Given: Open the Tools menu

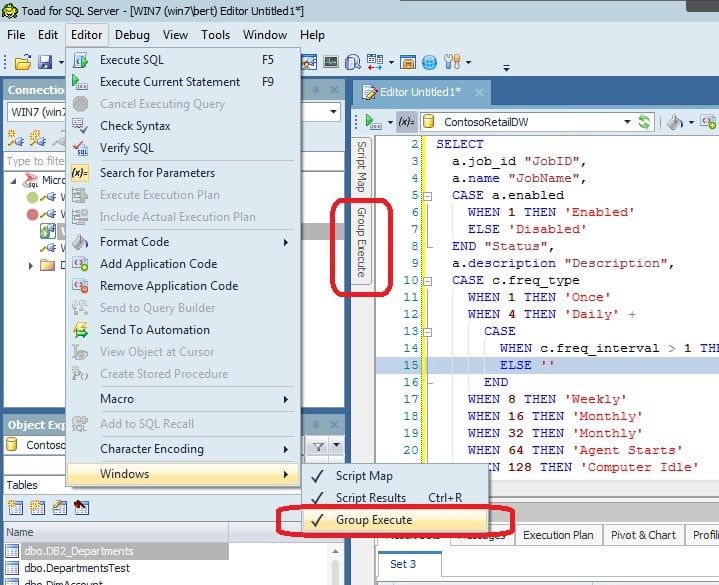Looking at the screenshot, I should point(216,35).
